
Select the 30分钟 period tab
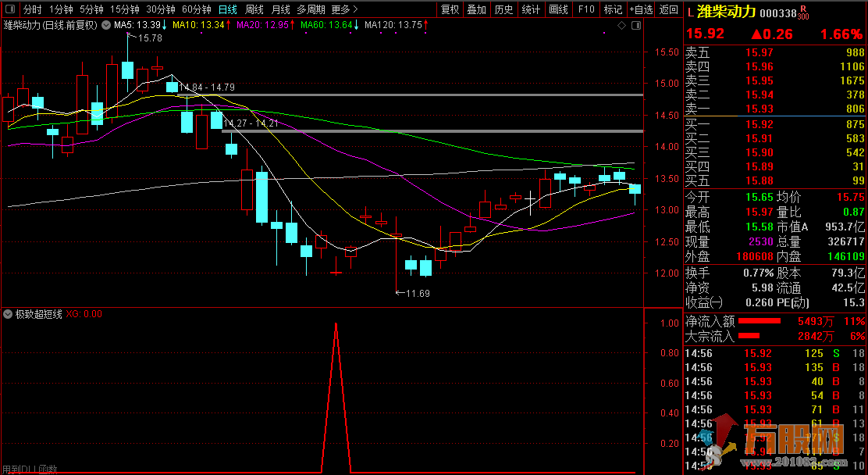tap(161, 9)
